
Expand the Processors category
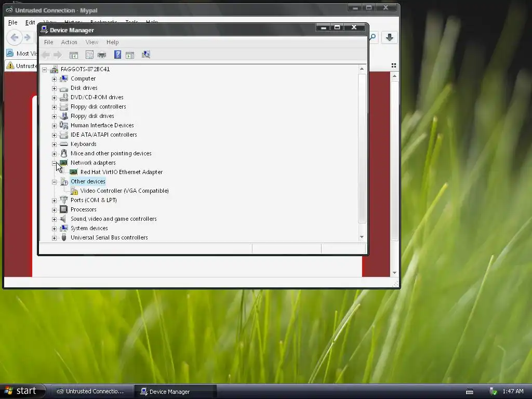point(54,210)
